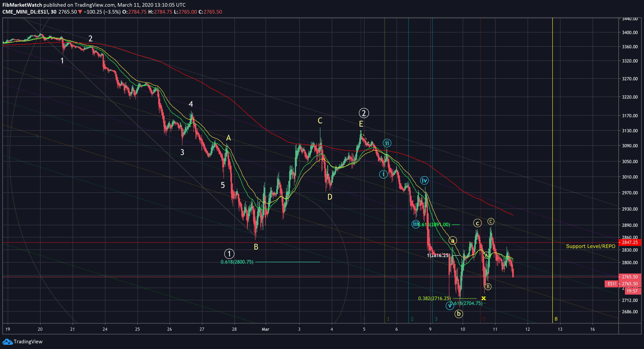Click the Fib time zone label 2

point(412,319)
